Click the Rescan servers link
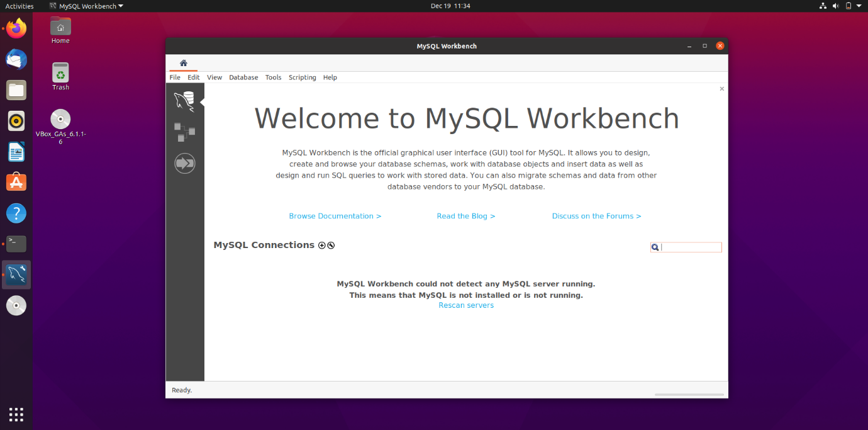Viewport: 868px width, 430px height. [465, 305]
